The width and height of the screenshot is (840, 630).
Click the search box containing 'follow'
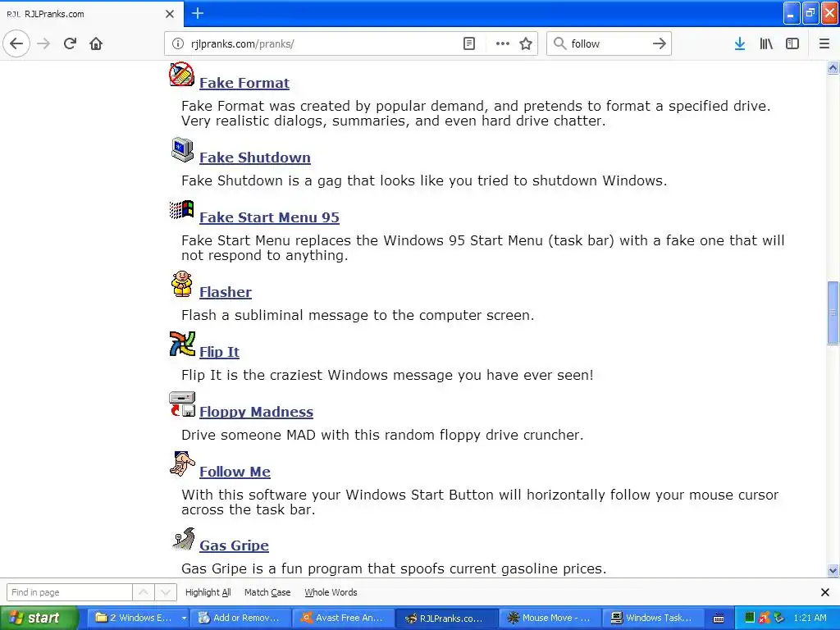point(609,43)
